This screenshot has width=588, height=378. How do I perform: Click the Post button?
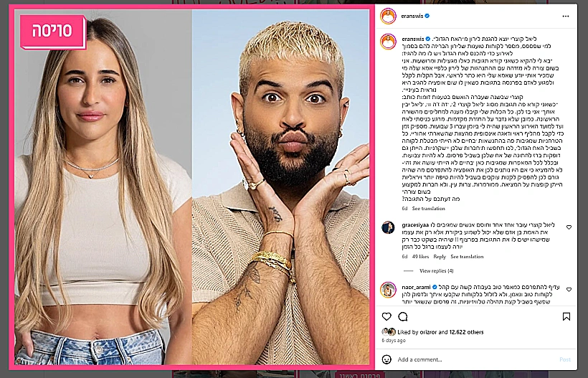click(x=565, y=359)
